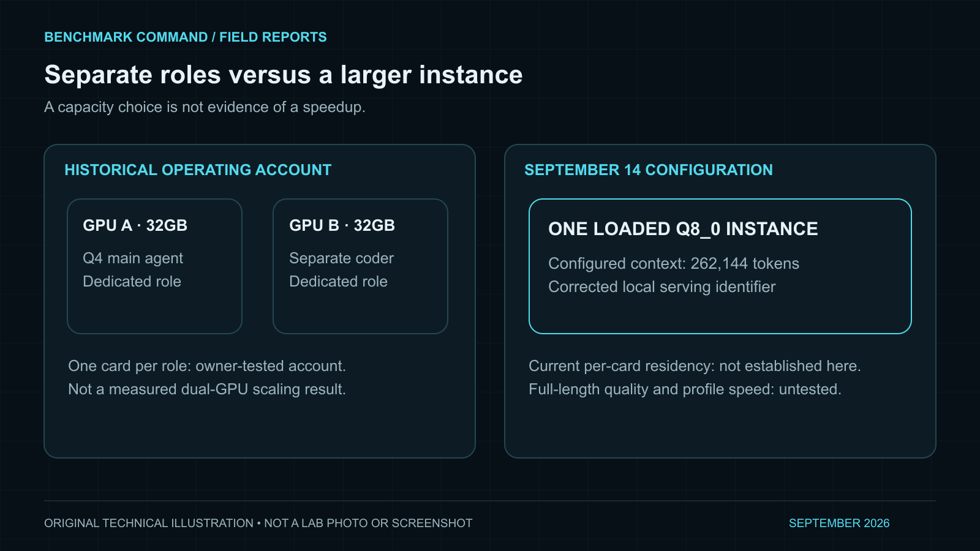Click the Corrected local serving identifier text
980x551 pixels.
point(662,287)
